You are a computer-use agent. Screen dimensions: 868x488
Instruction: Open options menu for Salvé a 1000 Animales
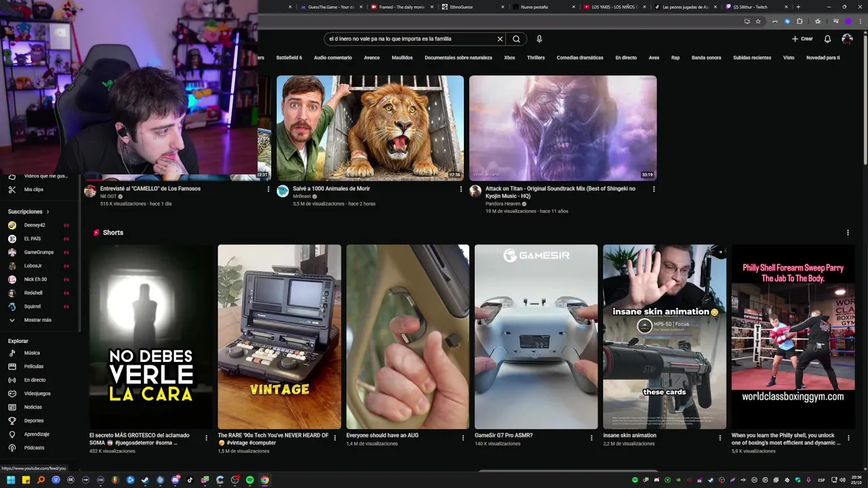pos(461,189)
